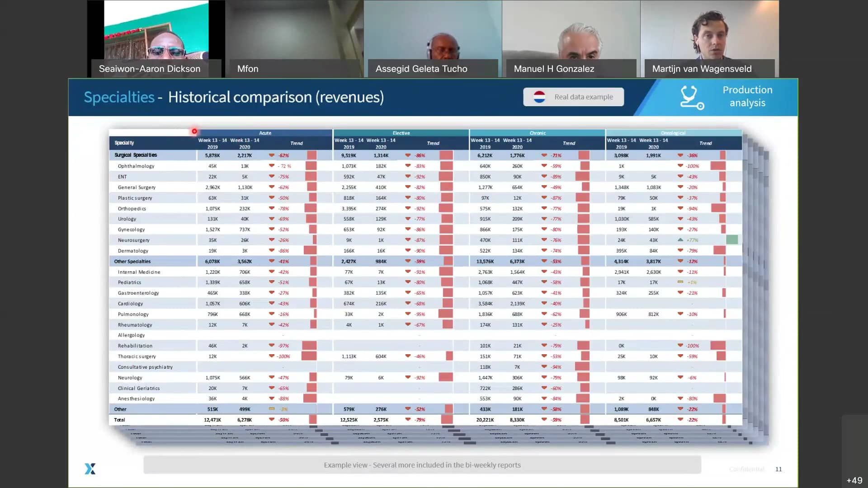Click page number 11
The width and height of the screenshot is (868, 488).
[x=778, y=469]
